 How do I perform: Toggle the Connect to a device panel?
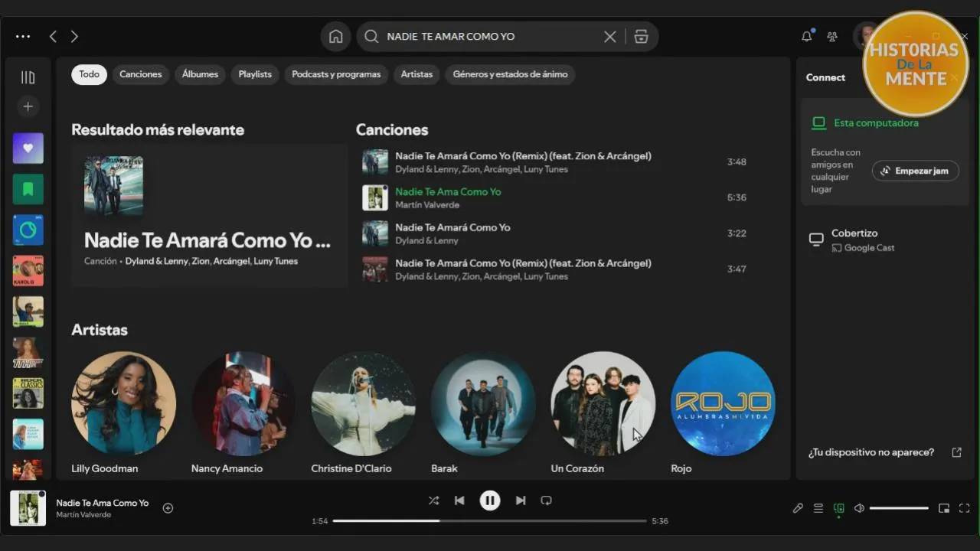(839, 508)
